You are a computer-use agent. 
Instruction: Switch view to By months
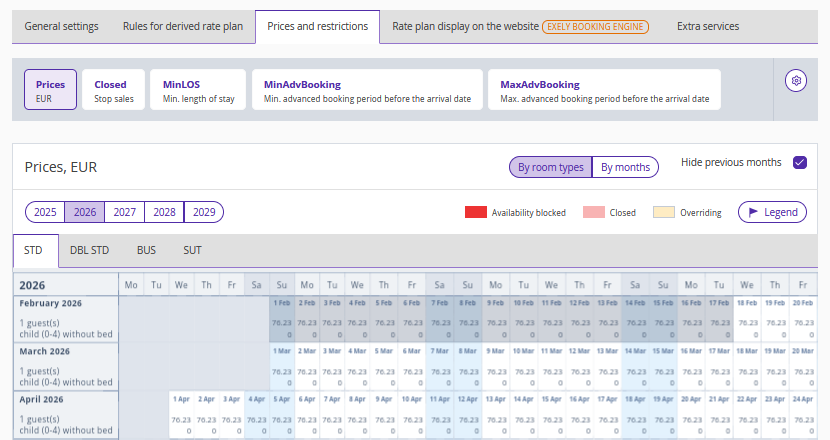(625, 167)
